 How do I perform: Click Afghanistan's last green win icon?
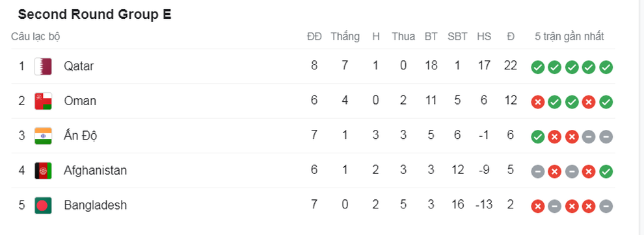tap(606, 172)
